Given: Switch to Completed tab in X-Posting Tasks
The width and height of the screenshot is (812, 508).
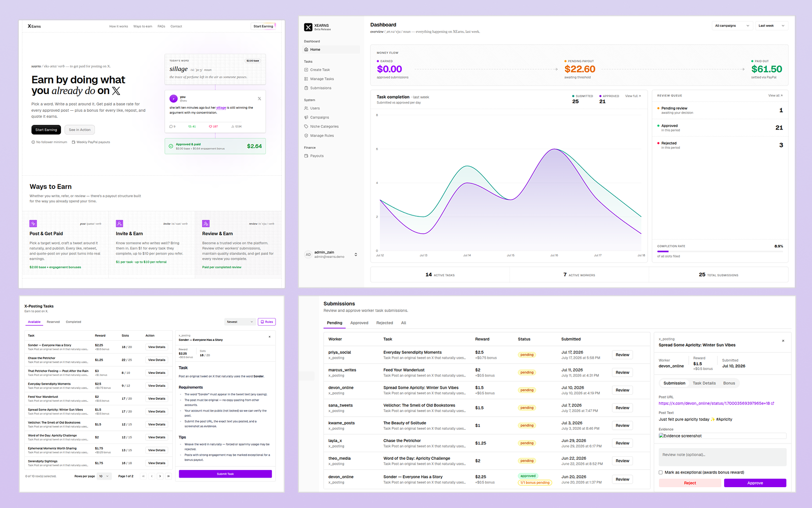Looking at the screenshot, I should click(74, 322).
